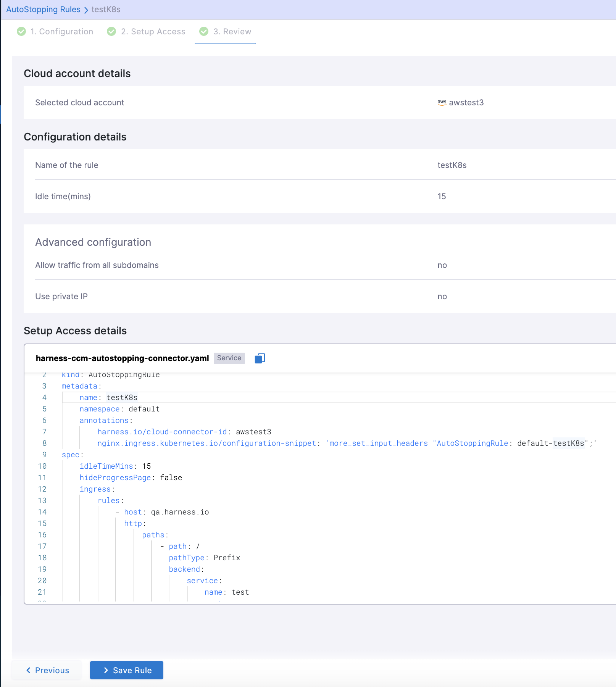Select the 3. Review tab
616x687 pixels.
[x=232, y=32]
